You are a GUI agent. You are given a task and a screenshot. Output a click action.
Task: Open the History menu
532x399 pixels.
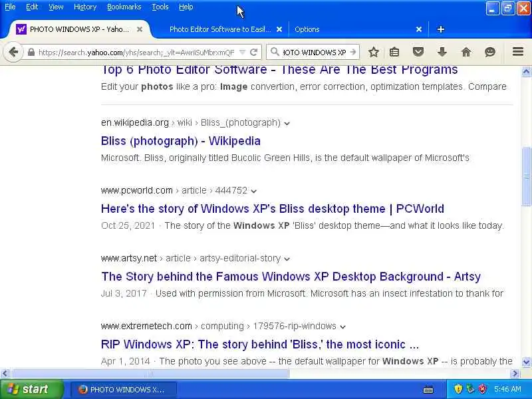(85, 7)
